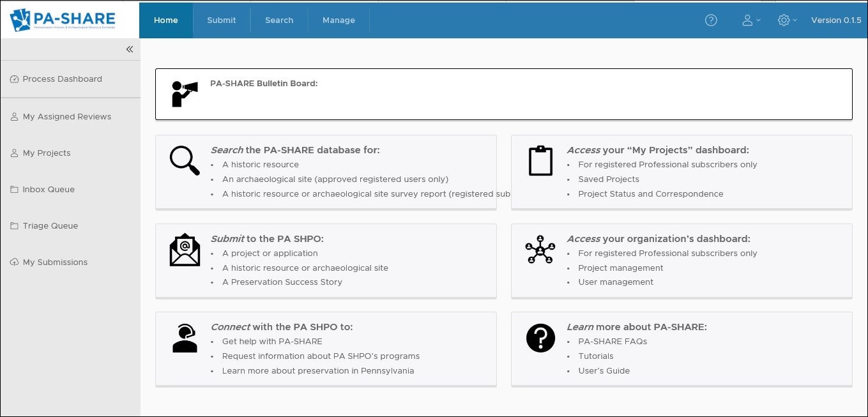Open My Submissions
The image size is (868, 417).
[x=70, y=262]
